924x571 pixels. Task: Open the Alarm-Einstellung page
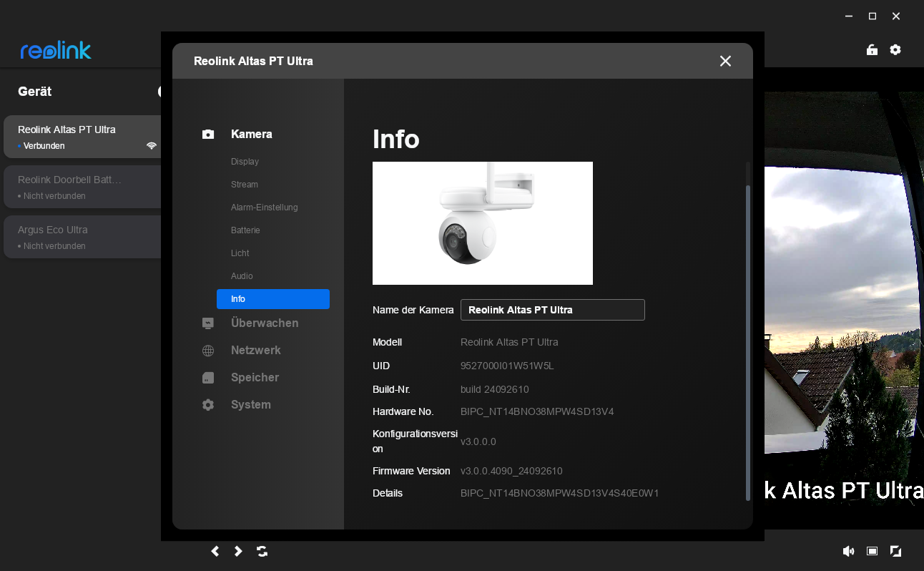click(264, 208)
